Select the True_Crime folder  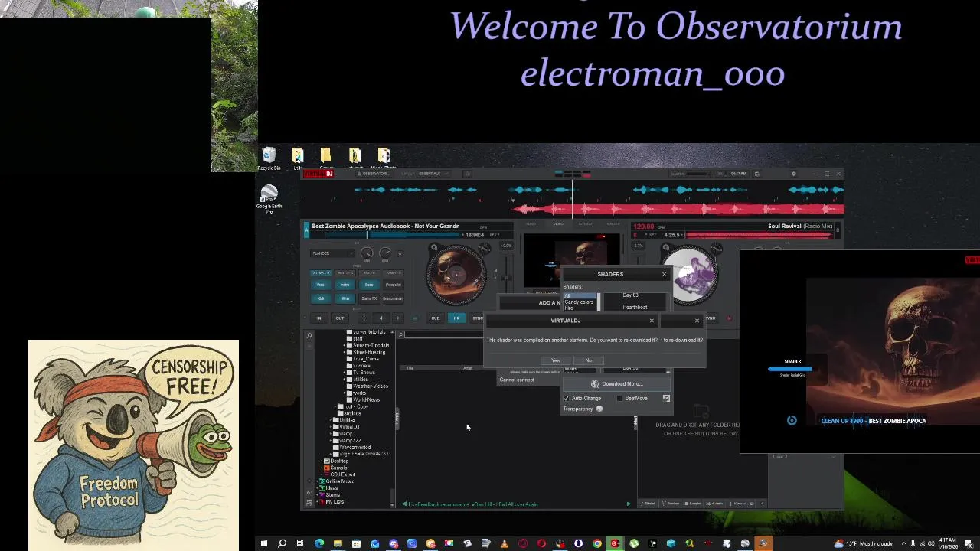click(366, 359)
